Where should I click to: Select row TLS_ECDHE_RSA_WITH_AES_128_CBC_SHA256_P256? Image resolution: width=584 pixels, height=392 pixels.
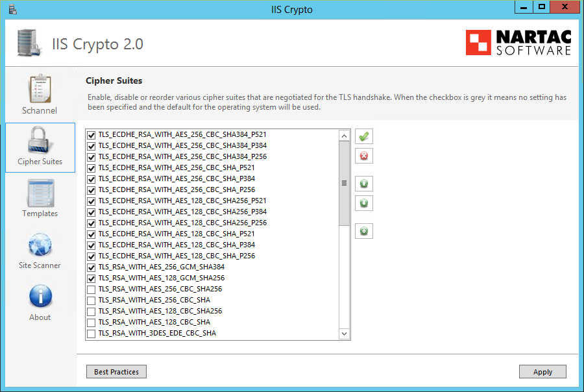click(212, 223)
